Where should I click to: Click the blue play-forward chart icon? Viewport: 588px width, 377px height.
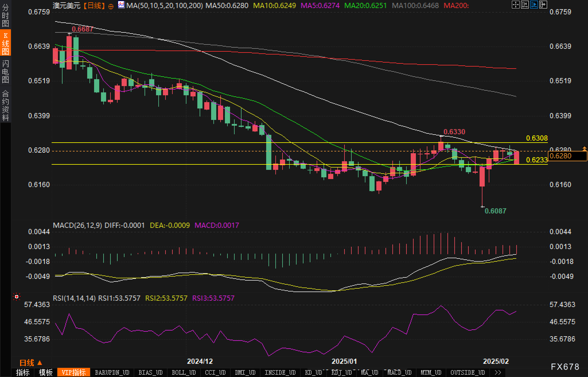tap(534, 5)
